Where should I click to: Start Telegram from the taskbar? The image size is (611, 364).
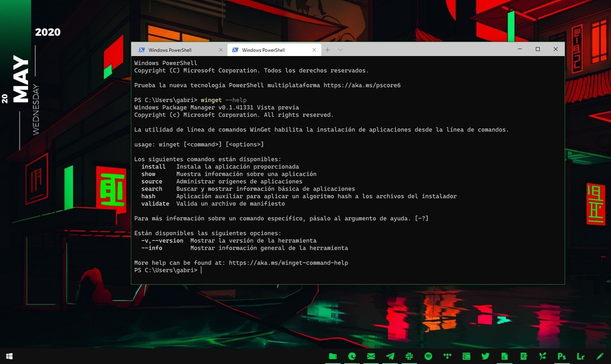coord(389,355)
